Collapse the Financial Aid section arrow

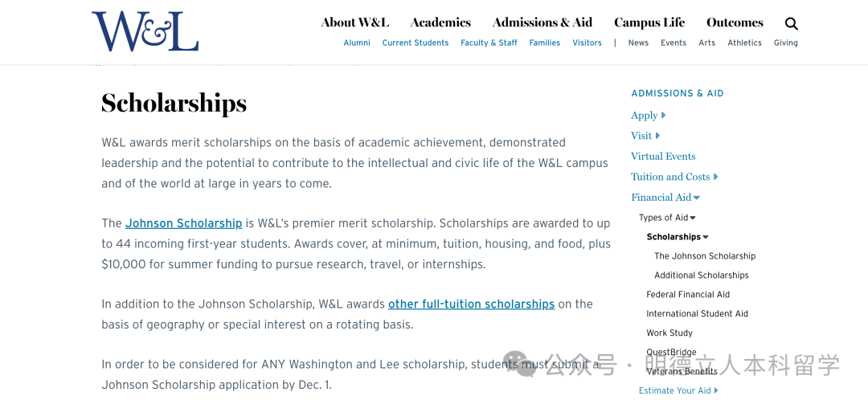pos(697,198)
